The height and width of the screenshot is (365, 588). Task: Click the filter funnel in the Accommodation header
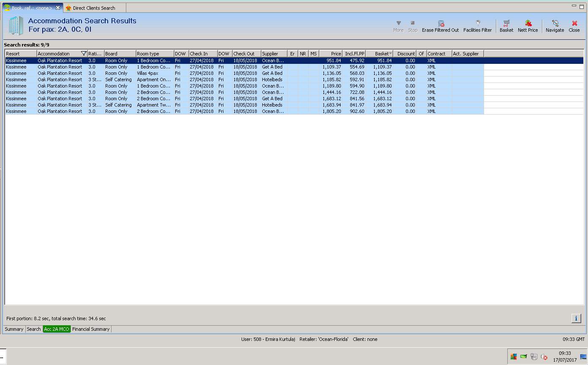[x=84, y=54]
